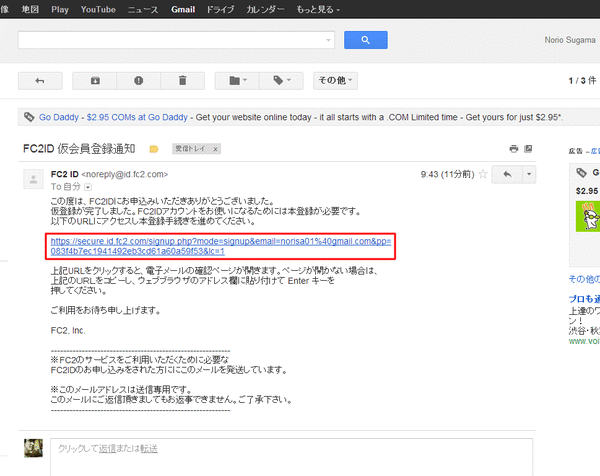Delete the email with trash icon
Image resolution: width=600 pixels, height=476 pixels.
coord(183,81)
